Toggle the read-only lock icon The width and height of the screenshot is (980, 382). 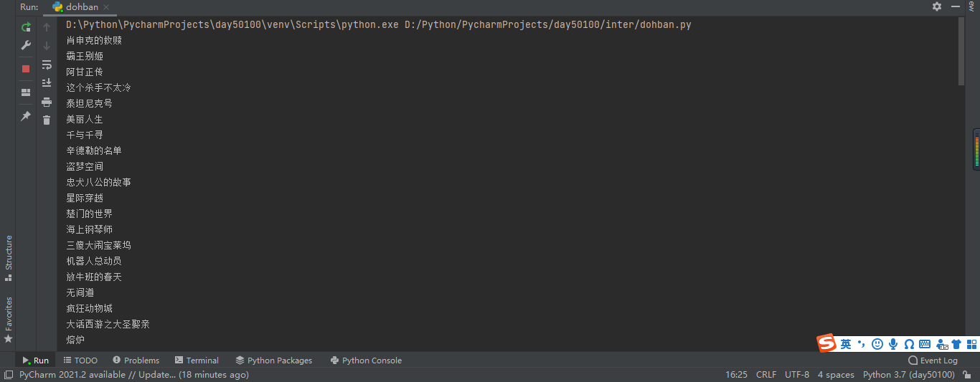point(967,375)
